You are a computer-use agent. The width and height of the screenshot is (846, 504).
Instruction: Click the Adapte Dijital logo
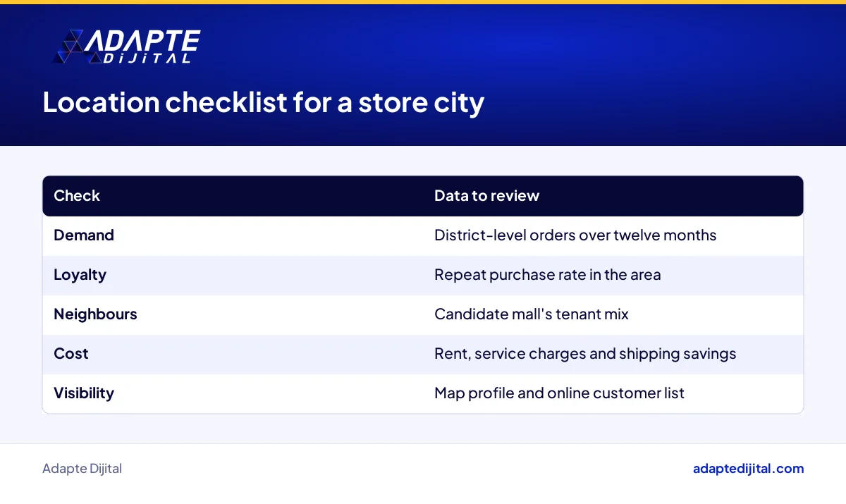click(127, 47)
